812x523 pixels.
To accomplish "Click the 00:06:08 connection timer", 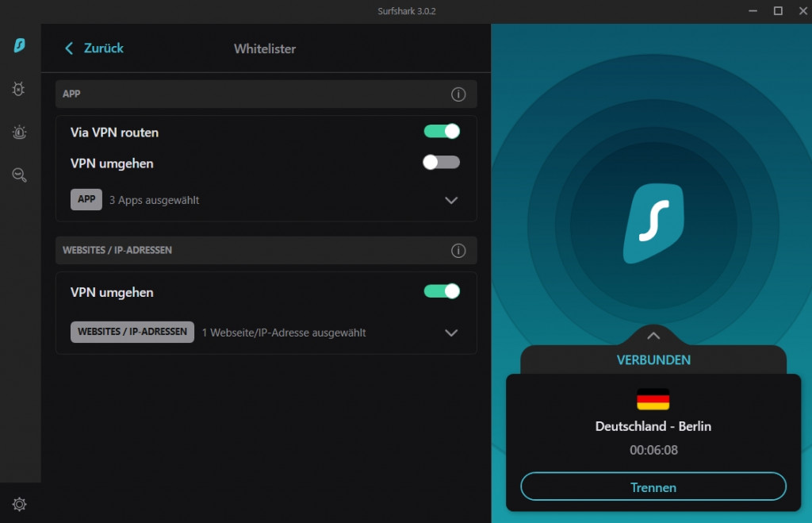I will pos(653,450).
